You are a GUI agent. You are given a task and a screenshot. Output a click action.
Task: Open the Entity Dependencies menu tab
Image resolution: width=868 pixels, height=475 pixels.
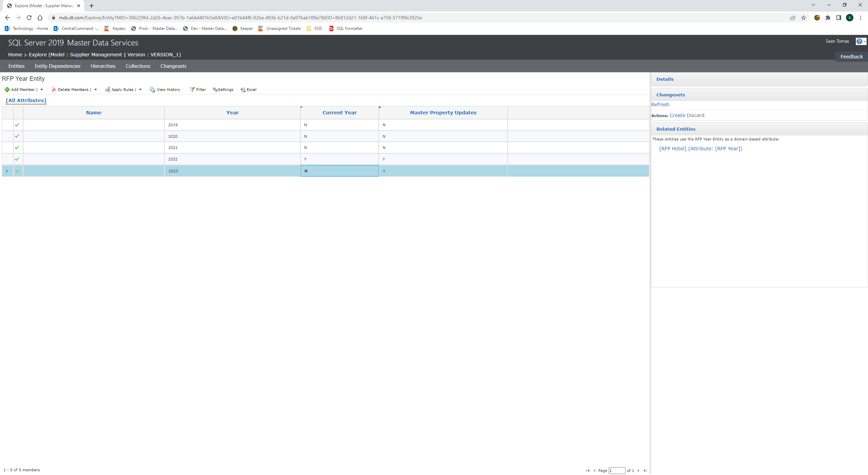pyautogui.click(x=58, y=66)
